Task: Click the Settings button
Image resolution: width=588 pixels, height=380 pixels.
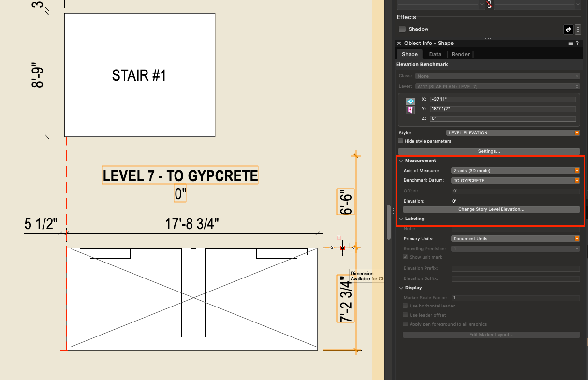Action: coord(488,151)
